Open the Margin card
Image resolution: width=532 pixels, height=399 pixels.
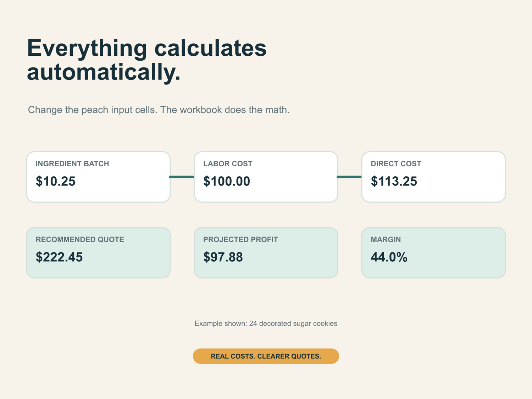pos(433,253)
